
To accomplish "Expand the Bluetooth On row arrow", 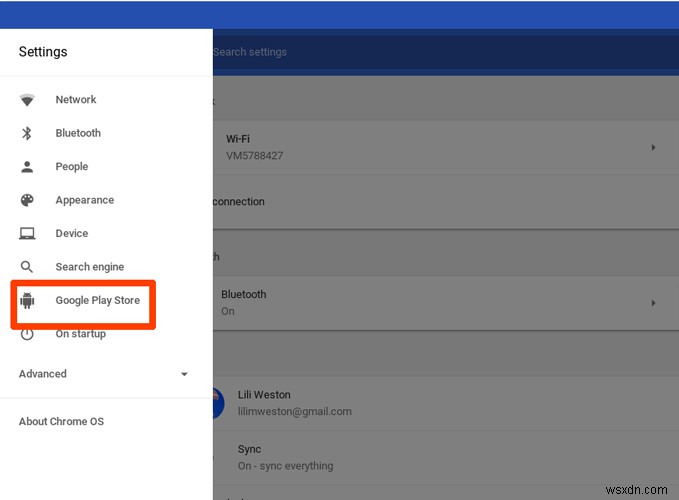I will [x=653, y=303].
